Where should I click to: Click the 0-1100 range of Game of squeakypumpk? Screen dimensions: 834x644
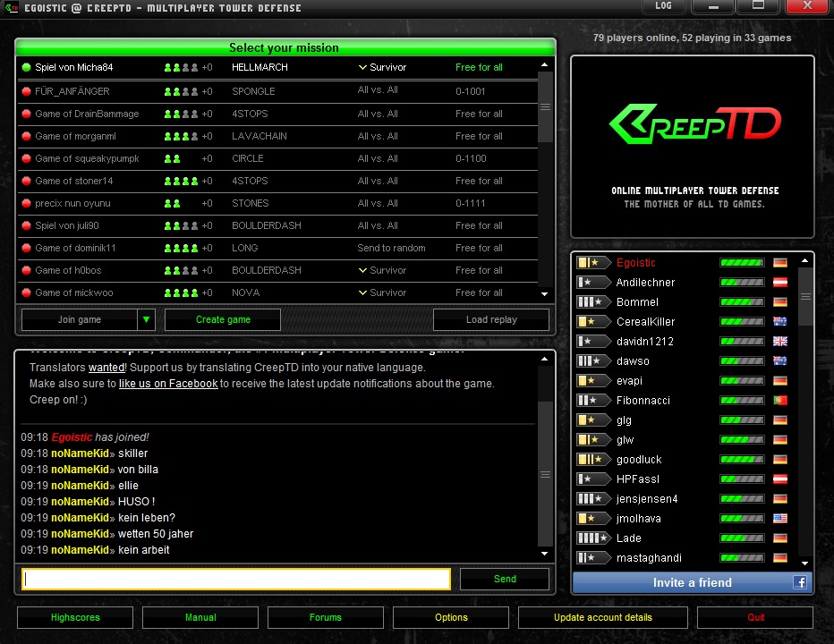pyautogui.click(x=471, y=158)
